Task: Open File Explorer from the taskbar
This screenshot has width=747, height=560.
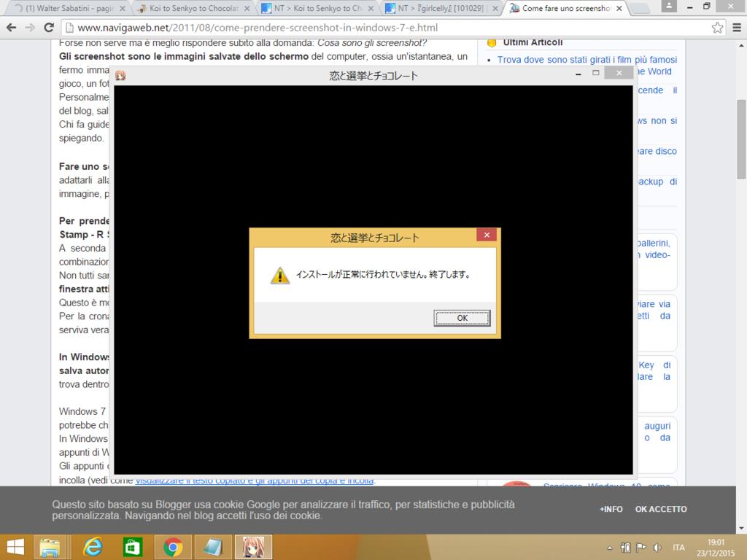Action: (x=50, y=547)
